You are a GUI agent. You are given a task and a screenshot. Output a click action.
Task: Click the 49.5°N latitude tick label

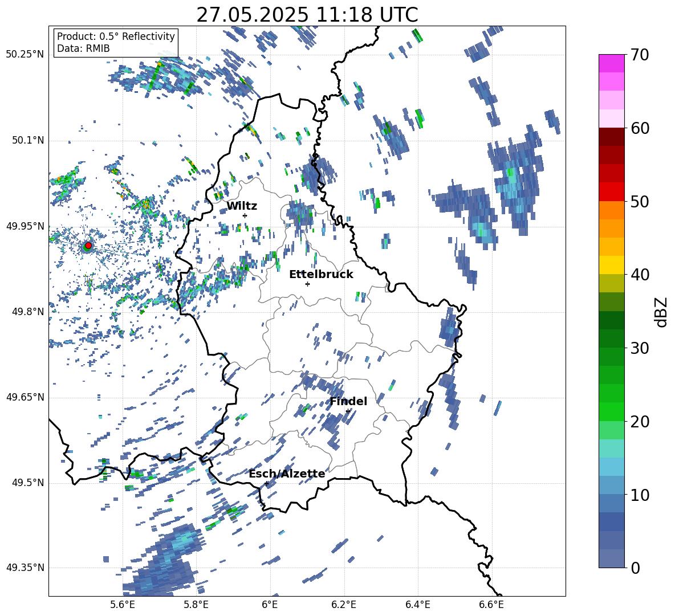click(x=28, y=483)
